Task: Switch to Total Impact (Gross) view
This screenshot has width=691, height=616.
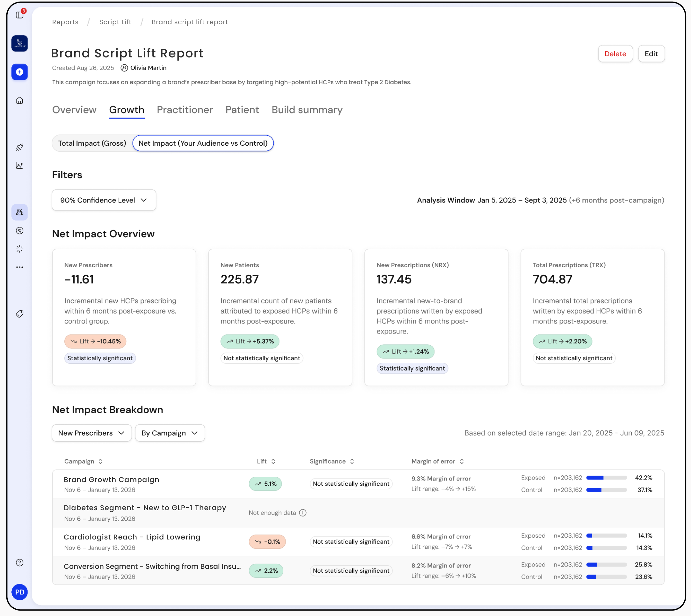Action: 92,143
